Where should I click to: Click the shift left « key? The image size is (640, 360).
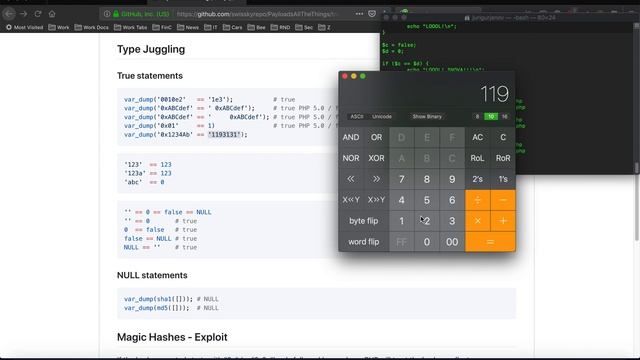(351, 179)
